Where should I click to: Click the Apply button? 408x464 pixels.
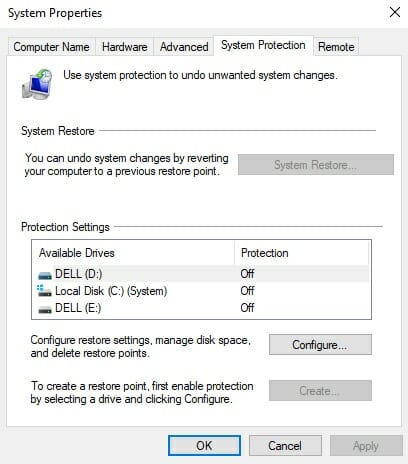pos(366,446)
